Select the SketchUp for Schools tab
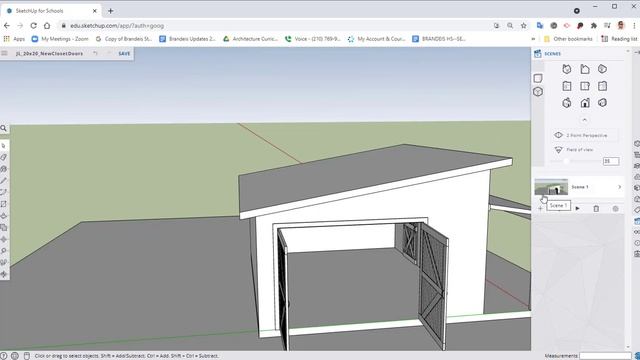 (51, 11)
